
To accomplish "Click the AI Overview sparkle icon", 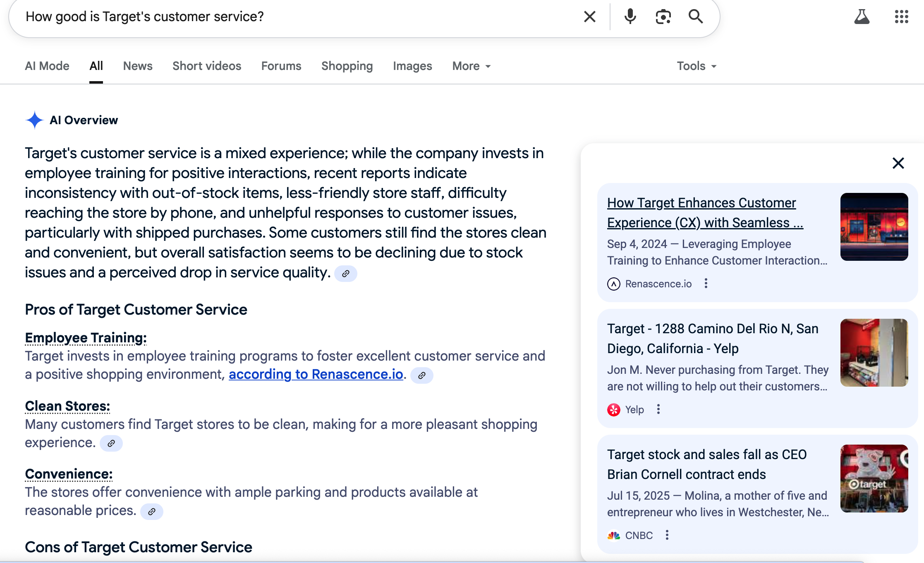I will coord(35,120).
